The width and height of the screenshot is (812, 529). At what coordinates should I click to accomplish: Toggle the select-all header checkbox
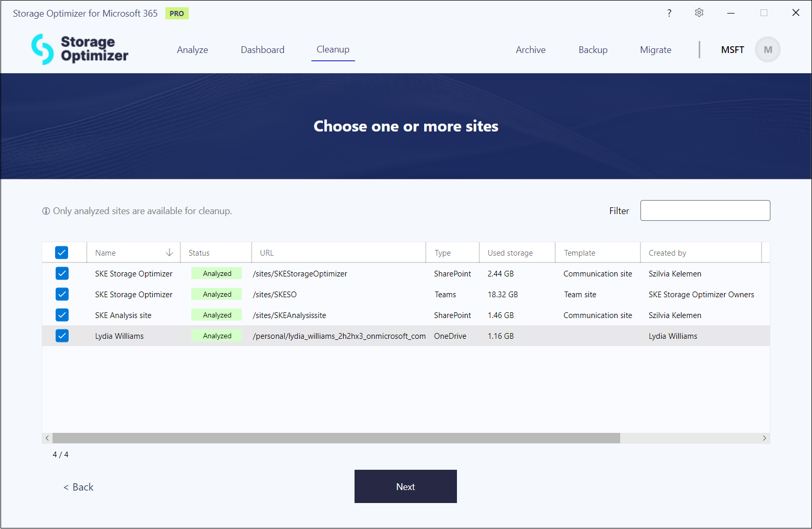(x=62, y=253)
